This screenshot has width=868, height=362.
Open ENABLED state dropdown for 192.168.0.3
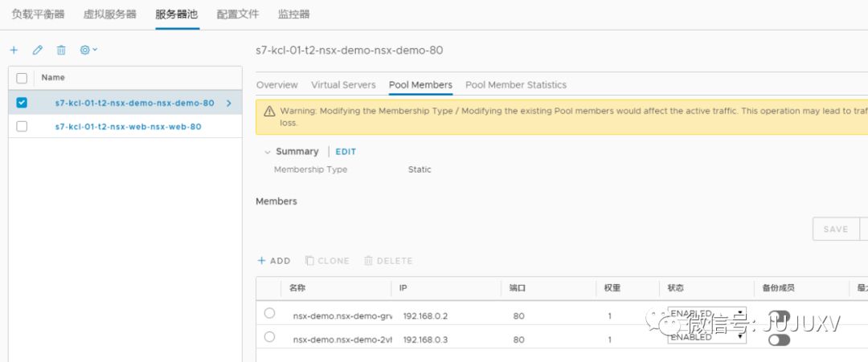pos(706,337)
